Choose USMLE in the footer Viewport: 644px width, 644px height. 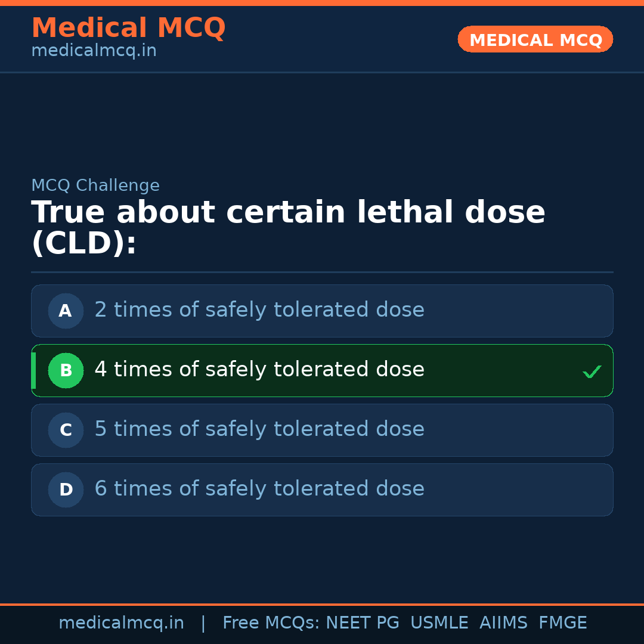click(439, 623)
